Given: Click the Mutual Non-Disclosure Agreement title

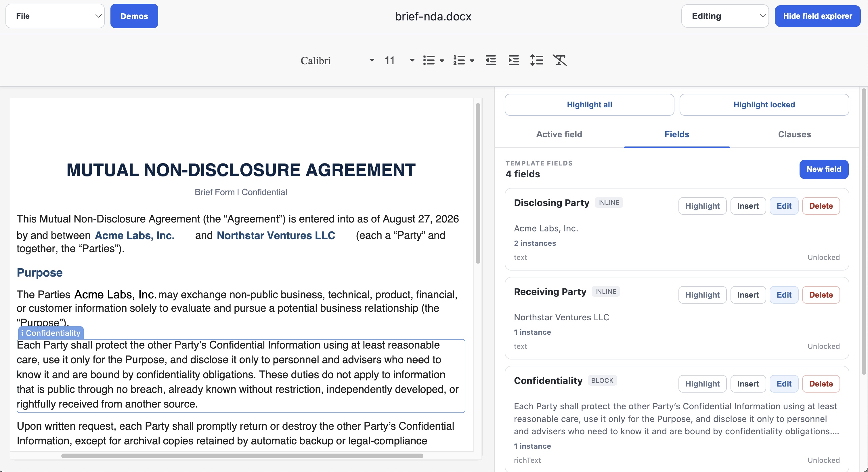Looking at the screenshot, I should pyautogui.click(x=241, y=170).
